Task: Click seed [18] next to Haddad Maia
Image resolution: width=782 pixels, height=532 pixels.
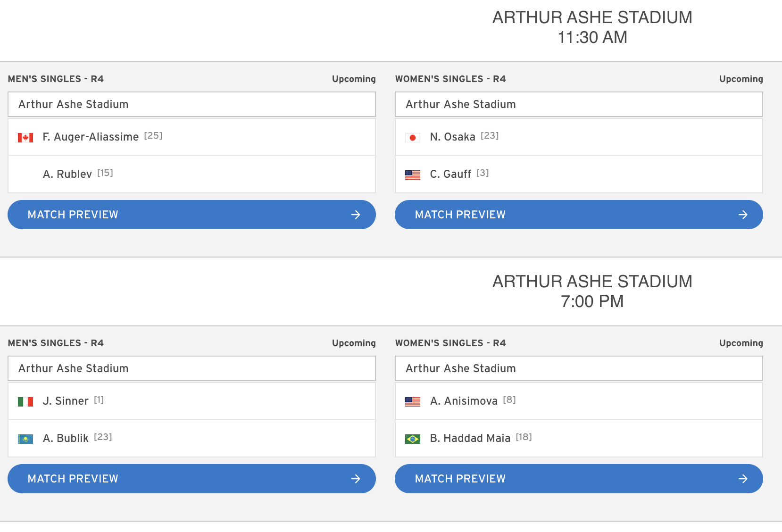Action: pos(524,437)
